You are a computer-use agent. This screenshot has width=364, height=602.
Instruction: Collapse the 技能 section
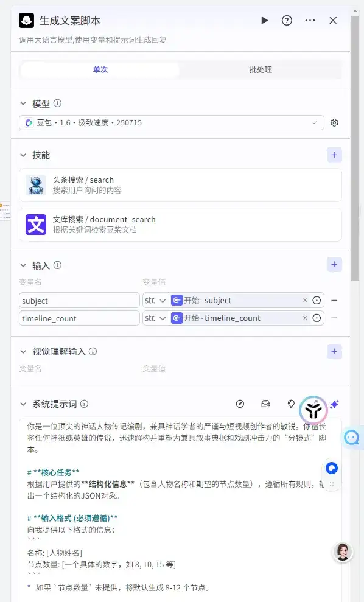[23, 155]
